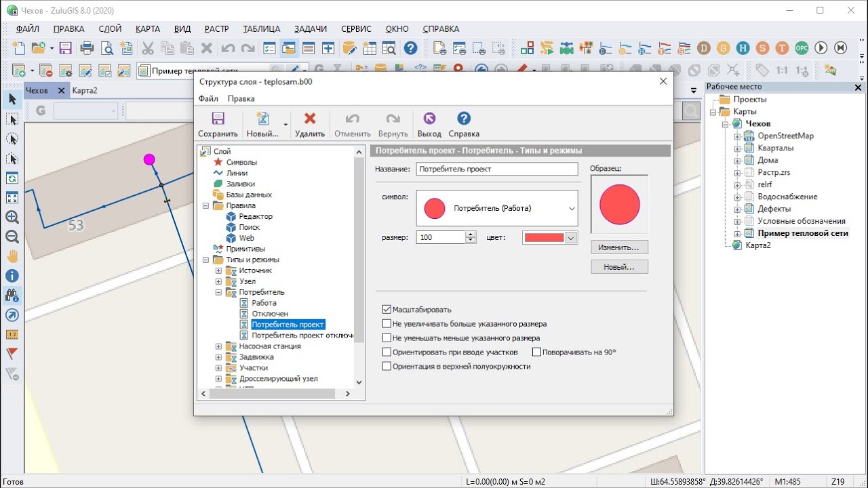Screen dimensions: 868x488
Task: Click the Образец red circle sample preview
Action: coord(619,204)
